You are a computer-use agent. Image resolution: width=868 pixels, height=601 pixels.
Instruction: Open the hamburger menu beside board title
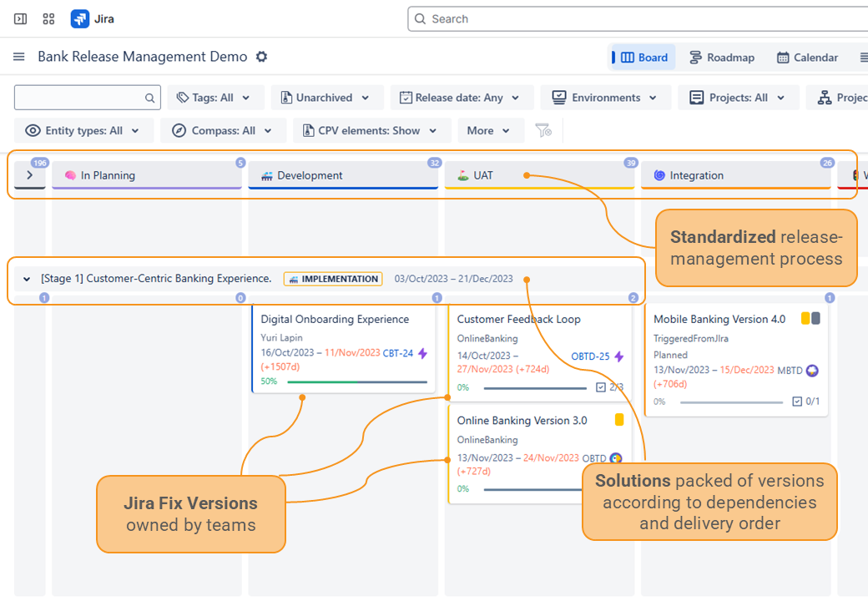tap(19, 57)
